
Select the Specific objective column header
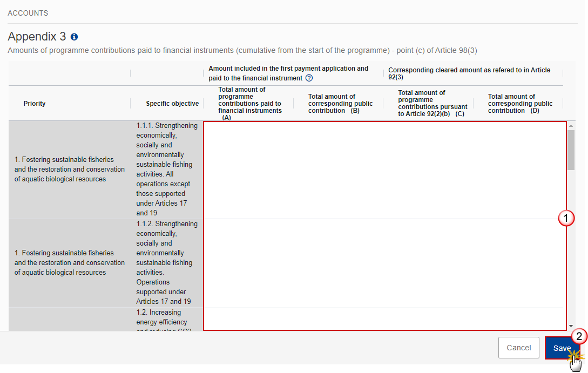[172, 104]
